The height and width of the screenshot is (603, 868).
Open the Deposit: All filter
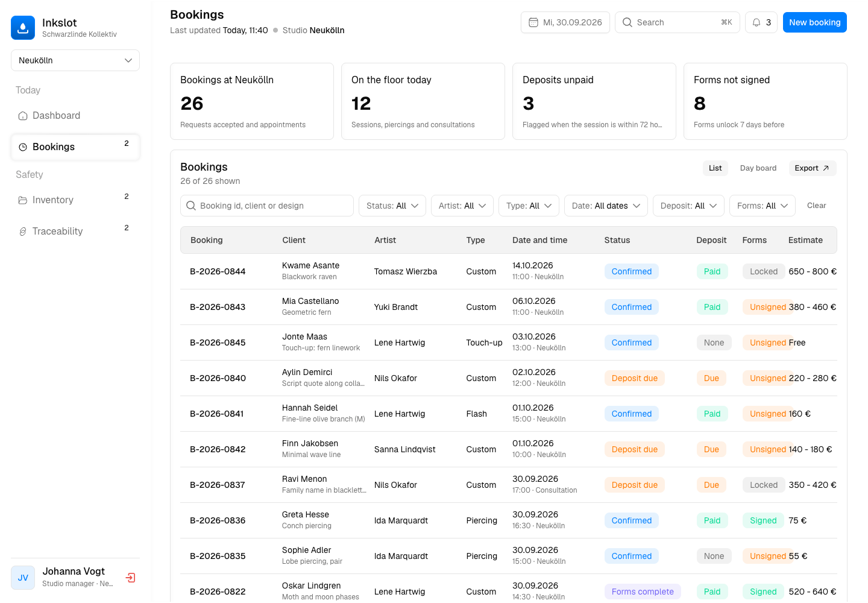click(x=688, y=206)
